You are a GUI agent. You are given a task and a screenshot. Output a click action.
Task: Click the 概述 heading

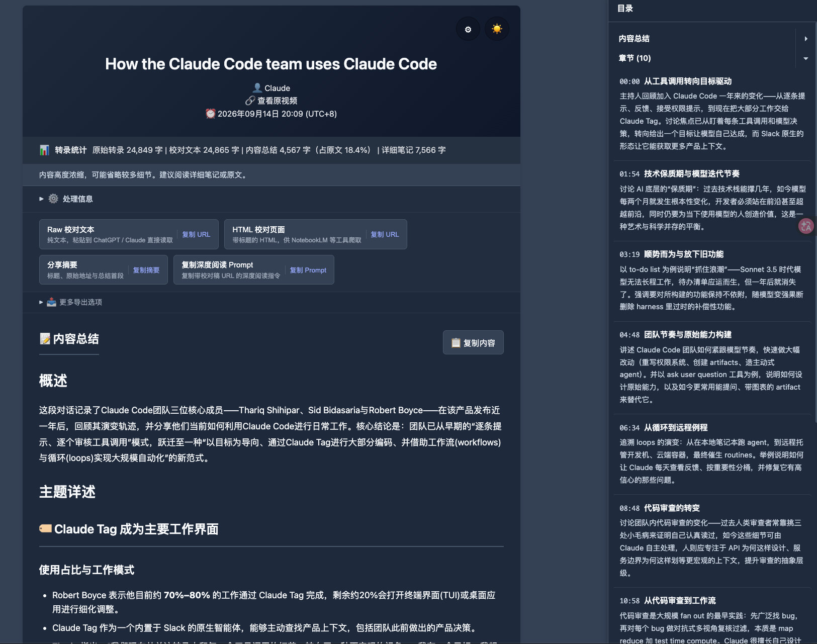(53, 381)
